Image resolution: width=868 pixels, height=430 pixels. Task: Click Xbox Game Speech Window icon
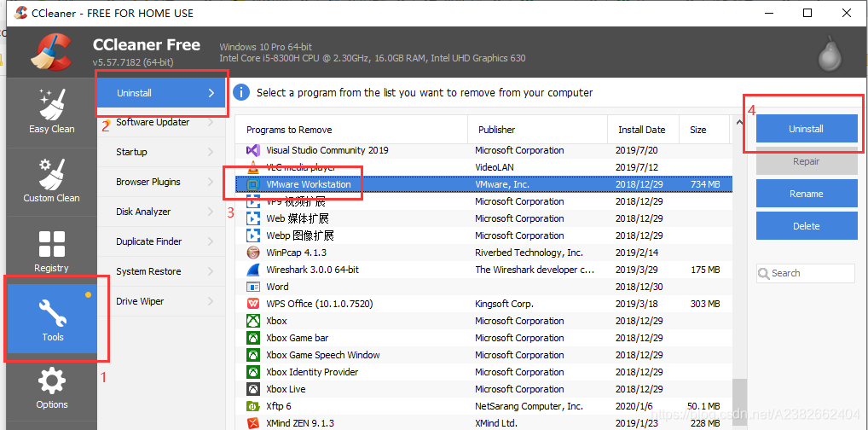point(252,355)
